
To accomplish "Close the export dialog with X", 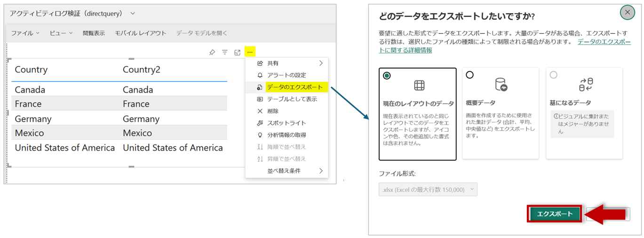I will [x=627, y=12].
